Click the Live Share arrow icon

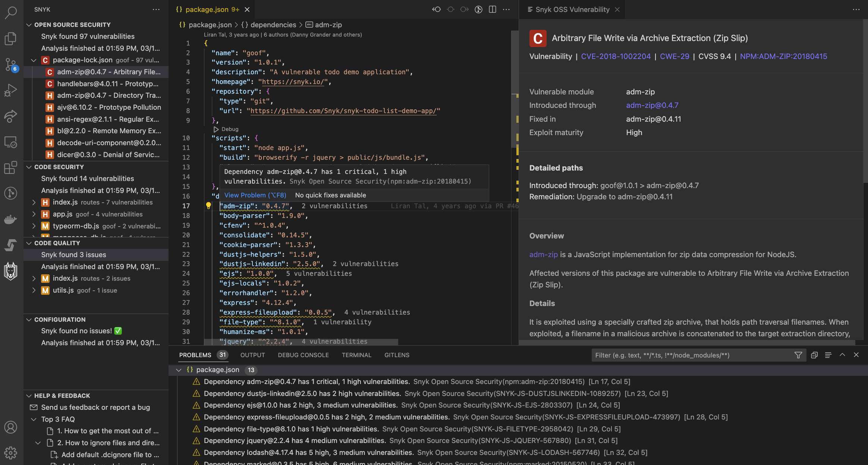[x=11, y=116]
